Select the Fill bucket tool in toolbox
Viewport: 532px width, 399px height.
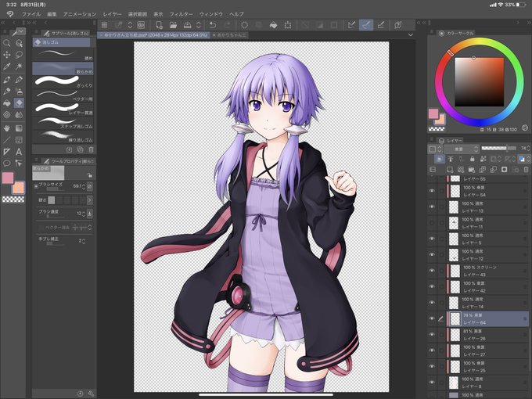pyautogui.click(x=6, y=102)
